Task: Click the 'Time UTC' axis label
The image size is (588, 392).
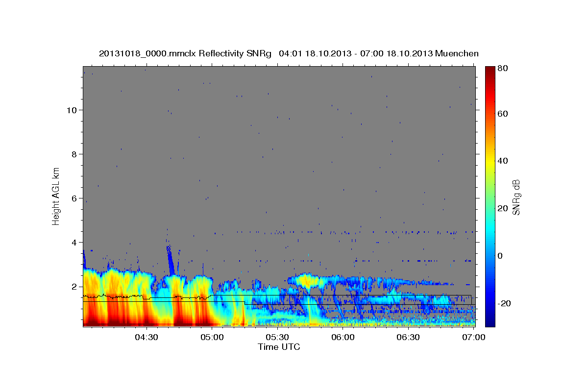Action: [279, 347]
